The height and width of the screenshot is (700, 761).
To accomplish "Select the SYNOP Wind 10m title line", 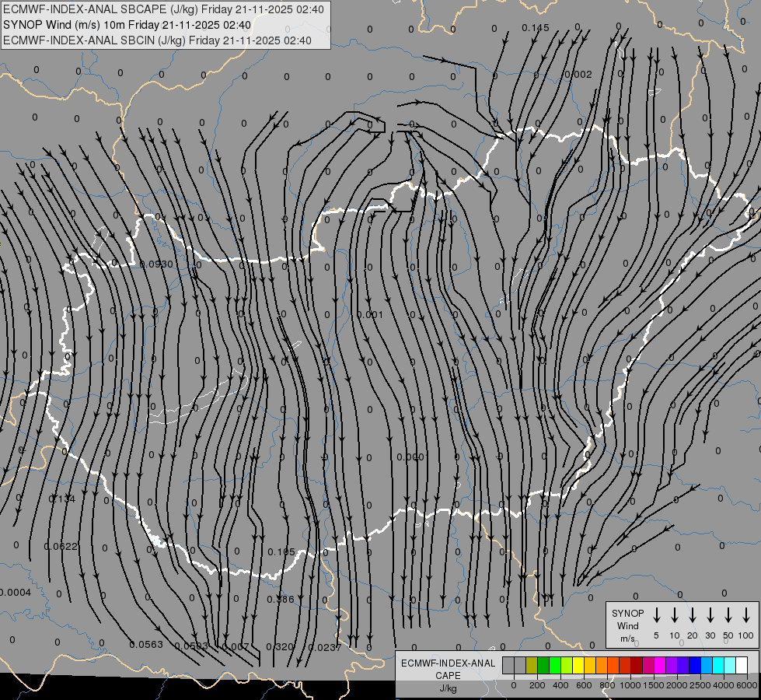I will (x=127, y=25).
